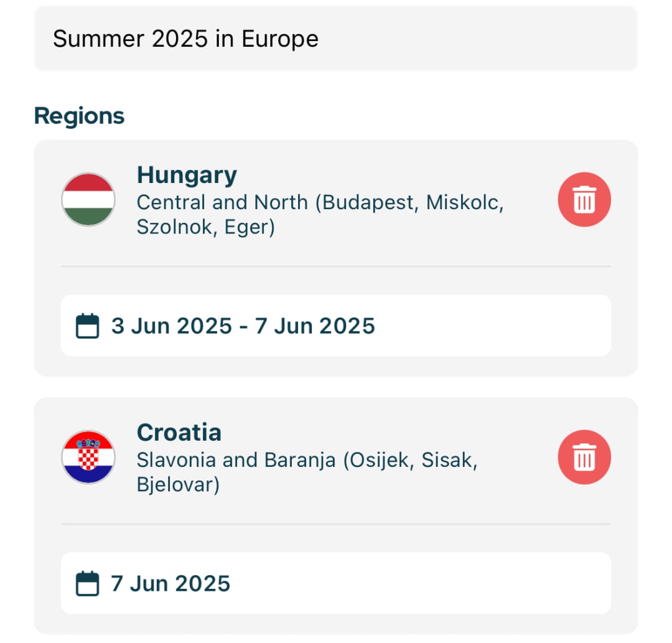Change Hungary start date 3 Jun 2025
Screen dimensions: 672x643
[x=171, y=326]
